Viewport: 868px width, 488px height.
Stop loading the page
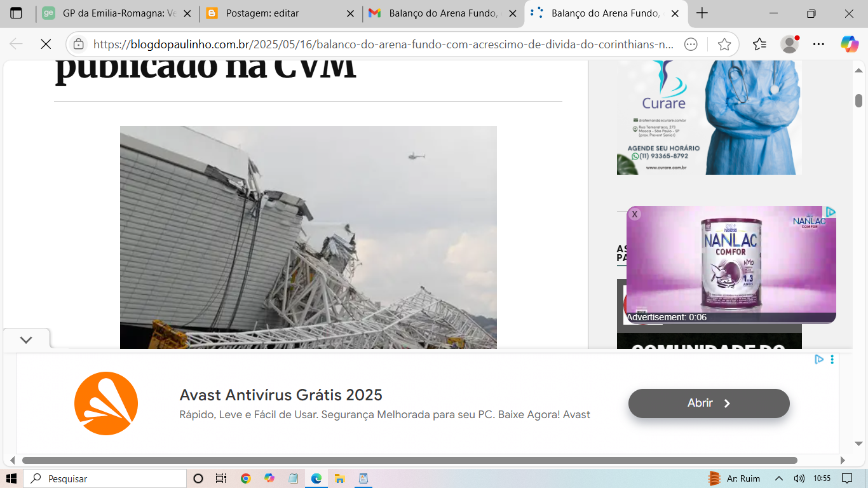[46, 44]
